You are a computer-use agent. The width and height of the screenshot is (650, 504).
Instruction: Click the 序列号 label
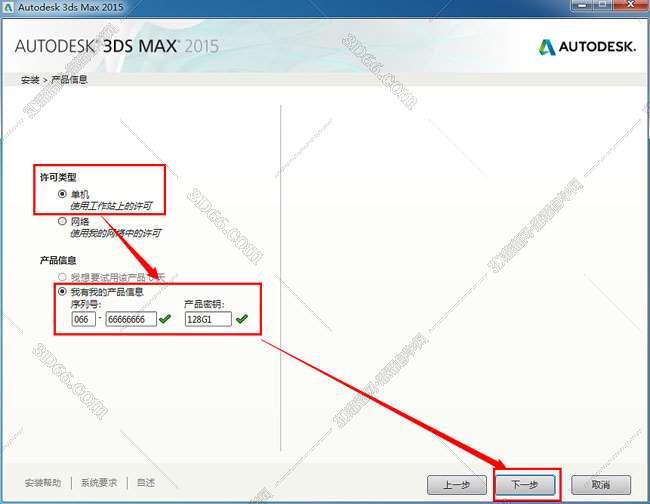coord(86,305)
